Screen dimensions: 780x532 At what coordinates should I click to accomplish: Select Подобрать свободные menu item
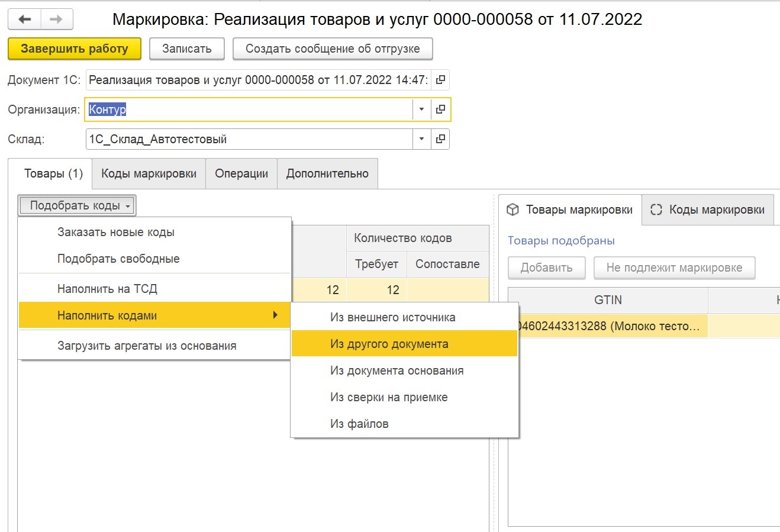tap(155, 259)
